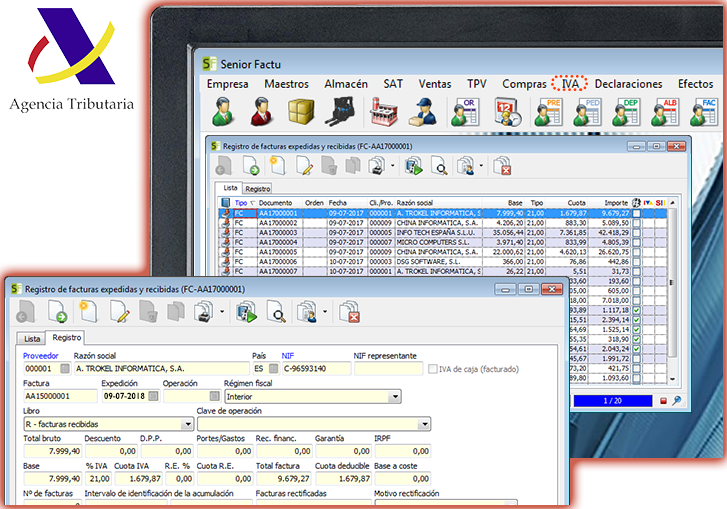Untick checkbox on the 2.043,24 importe row
This screenshot has height=509, width=727.
pos(637,349)
